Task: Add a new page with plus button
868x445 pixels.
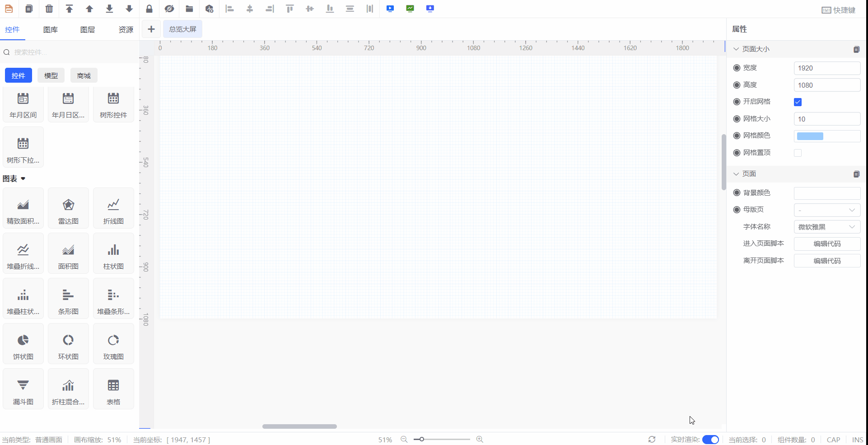Action: point(151,29)
